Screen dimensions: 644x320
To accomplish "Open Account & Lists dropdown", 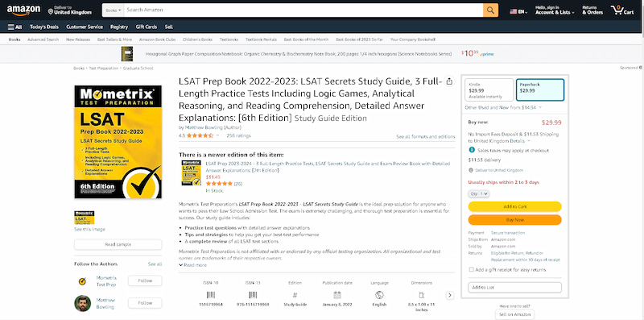I will click(x=555, y=10).
